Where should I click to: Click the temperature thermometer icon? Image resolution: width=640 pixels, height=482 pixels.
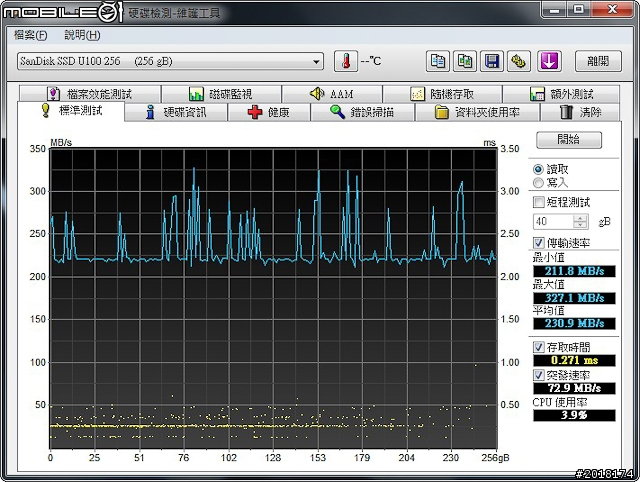(345, 61)
